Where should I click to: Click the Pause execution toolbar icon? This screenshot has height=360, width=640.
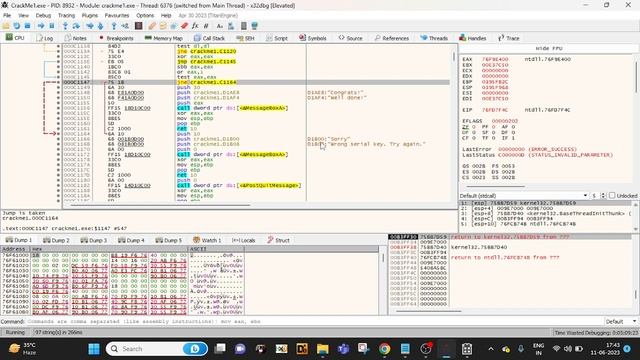click(x=52, y=26)
